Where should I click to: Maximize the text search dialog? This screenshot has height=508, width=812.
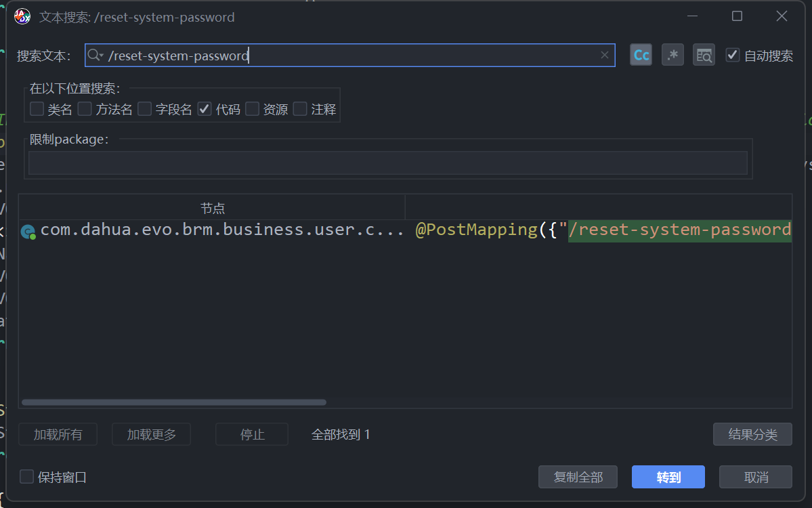point(737,16)
